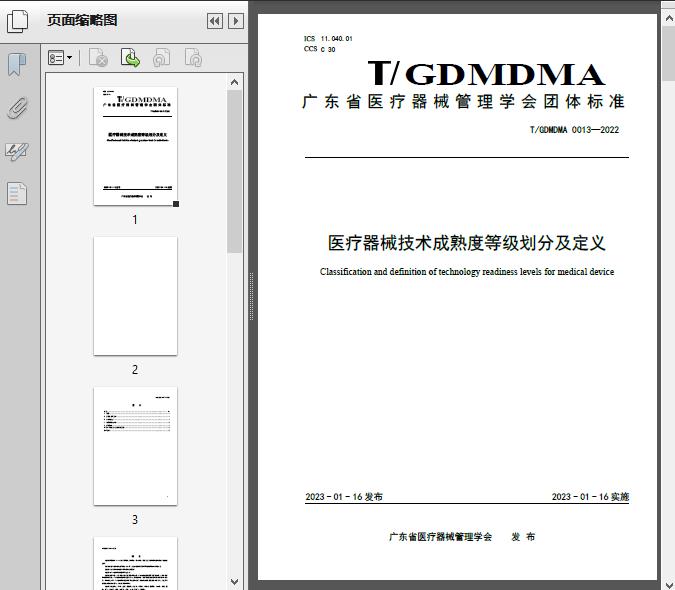Click the 'T/GDMDMA' large heading
Screen dimensions: 675x590
point(487,74)
